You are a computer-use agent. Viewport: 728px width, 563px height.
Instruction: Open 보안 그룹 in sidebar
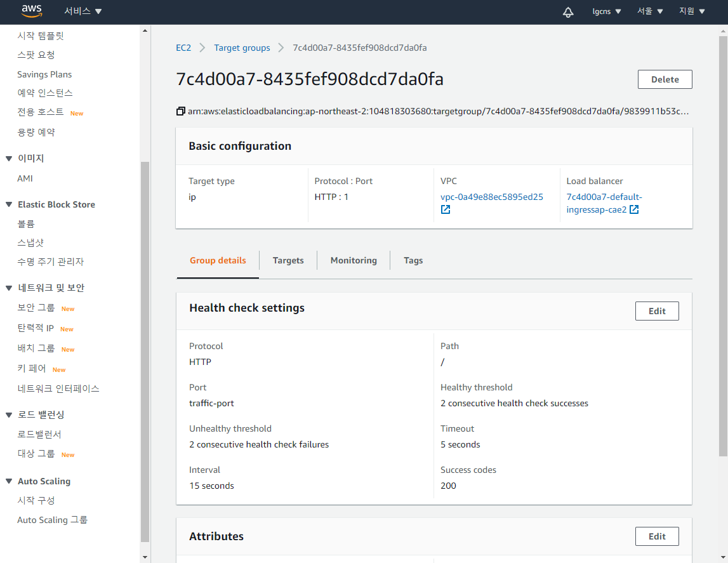[x=36, y=308]
